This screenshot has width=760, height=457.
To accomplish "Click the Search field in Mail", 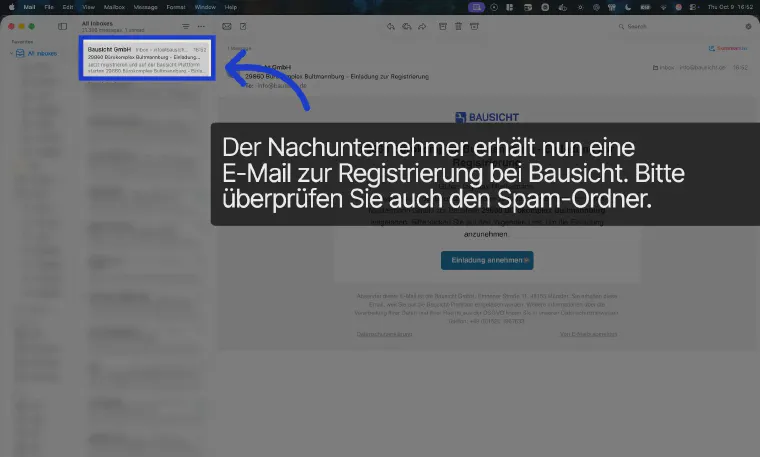I will point(679,27).
